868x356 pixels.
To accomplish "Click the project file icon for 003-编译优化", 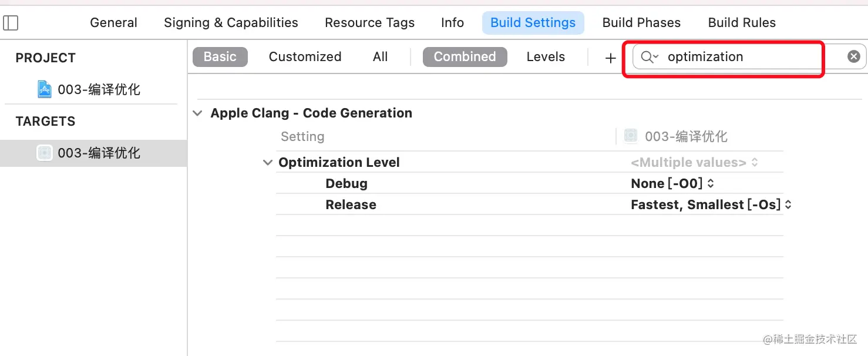I will 45,89.
